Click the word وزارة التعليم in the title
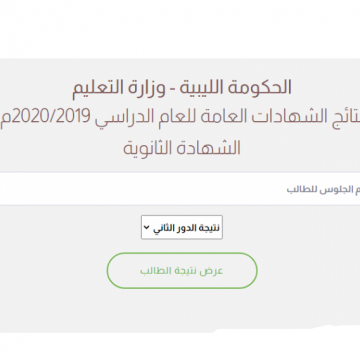 coord(119,89)
